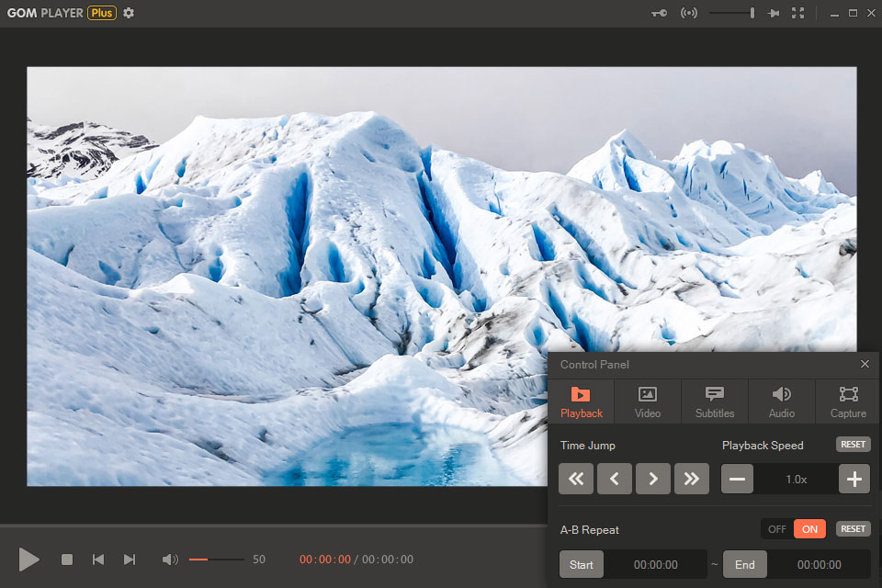The width and height of the screenshot is (882, 588).
Task: Mute the volume speaker icon
Action: (170, 560)
